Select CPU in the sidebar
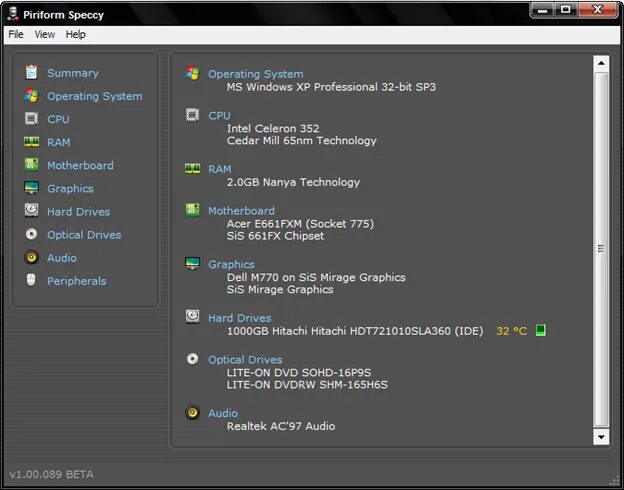This screenshot has height=490, width=624. point(58,119)
